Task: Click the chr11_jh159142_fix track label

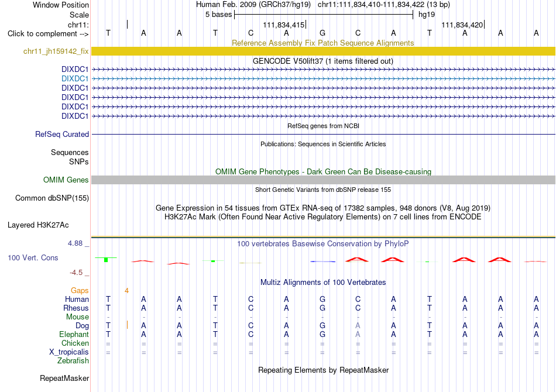Action: click(56, 51)
